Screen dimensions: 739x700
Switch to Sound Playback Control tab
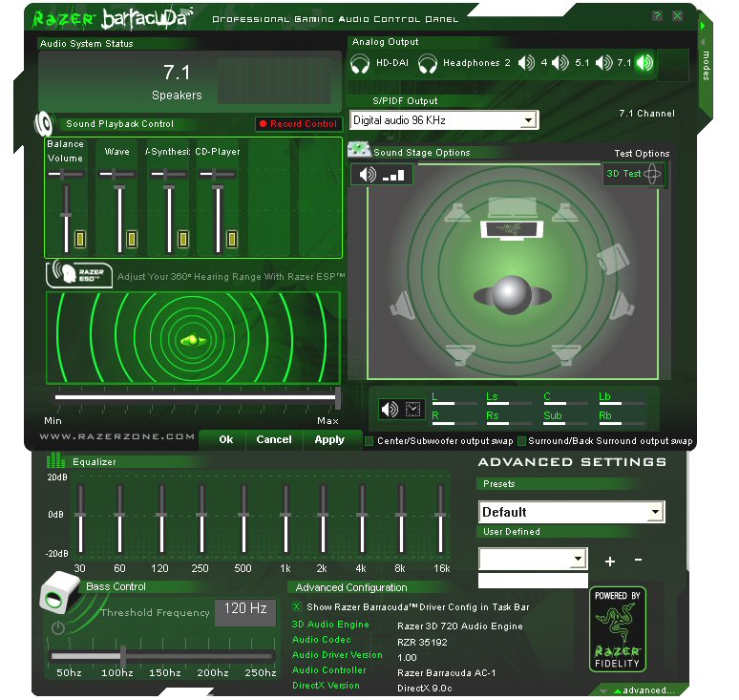pos(119,124)
